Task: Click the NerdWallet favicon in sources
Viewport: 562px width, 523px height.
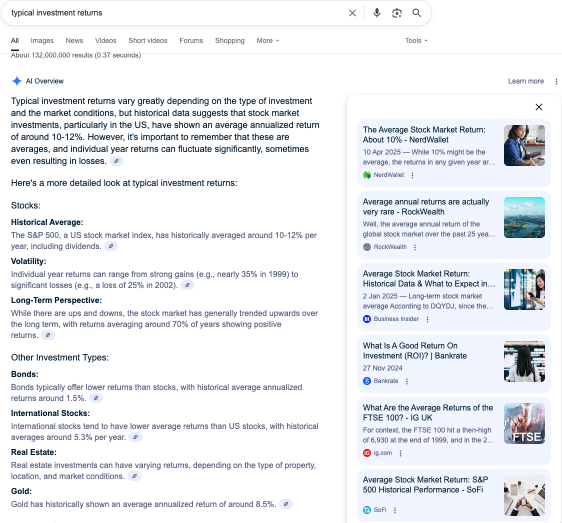Action: [367, 175]
